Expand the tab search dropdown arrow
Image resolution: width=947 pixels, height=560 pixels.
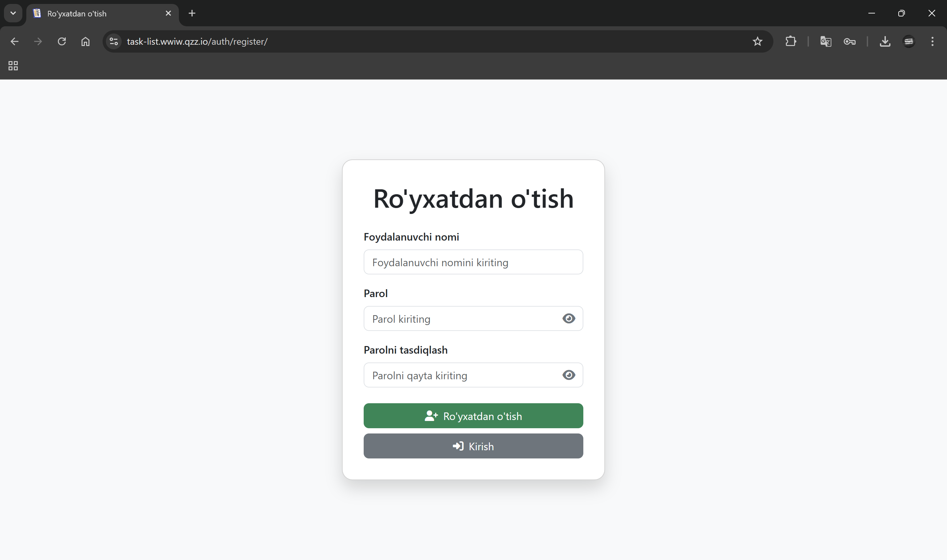[13, 13]
